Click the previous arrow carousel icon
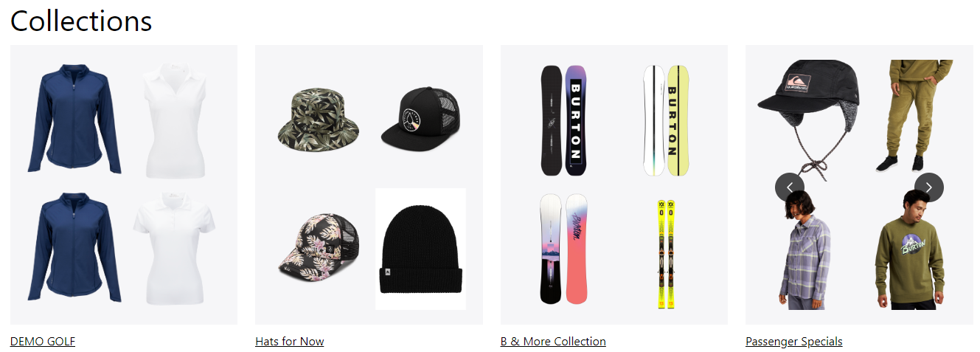Screen dimensions: 980x352 (x=790, y=187)
